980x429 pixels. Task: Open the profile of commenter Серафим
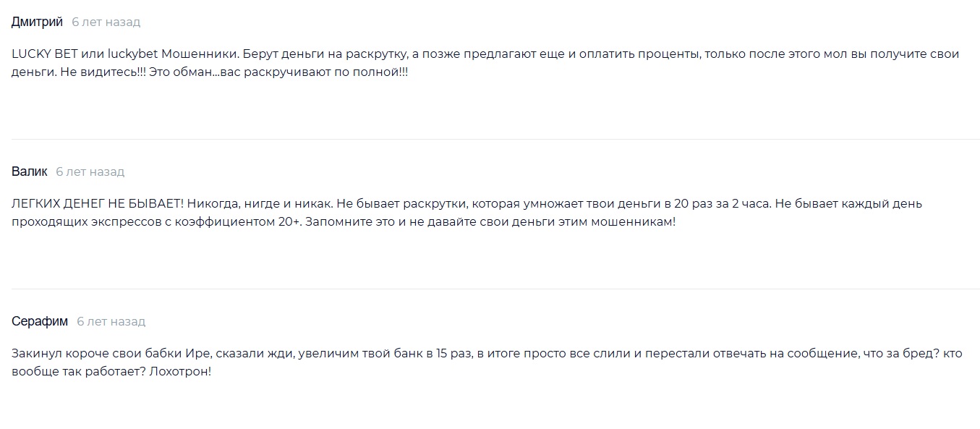click(40, 321)
